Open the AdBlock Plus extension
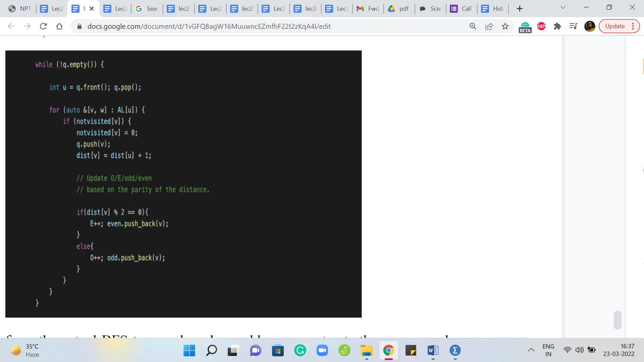644x362 pixels. pos(541,26)
